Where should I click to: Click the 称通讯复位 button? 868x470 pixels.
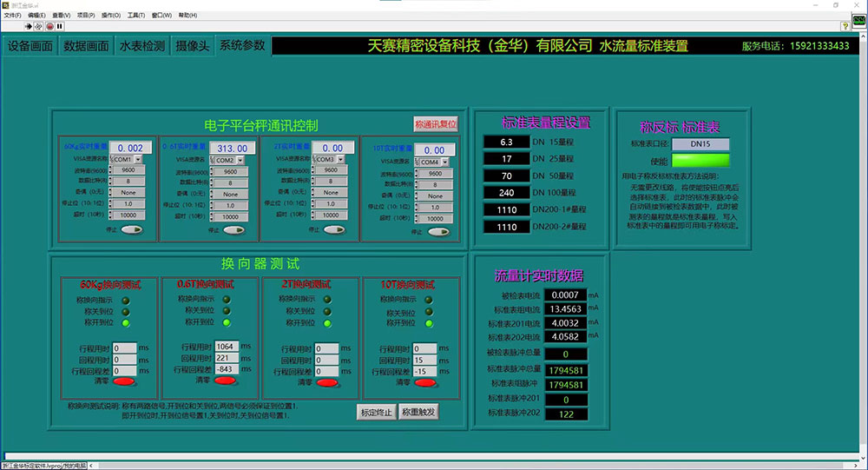[x=436, y=124]
